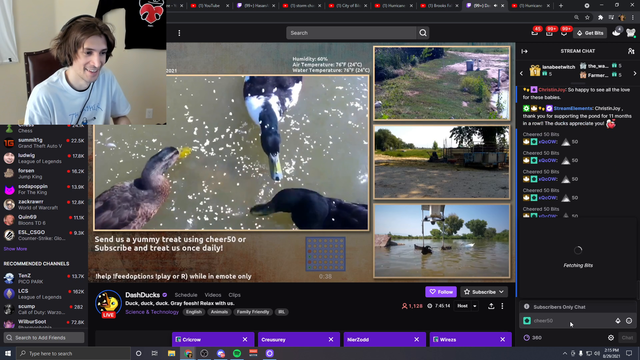Show hidden system tray icons
The image size is (640, 360).
[565, 353]
